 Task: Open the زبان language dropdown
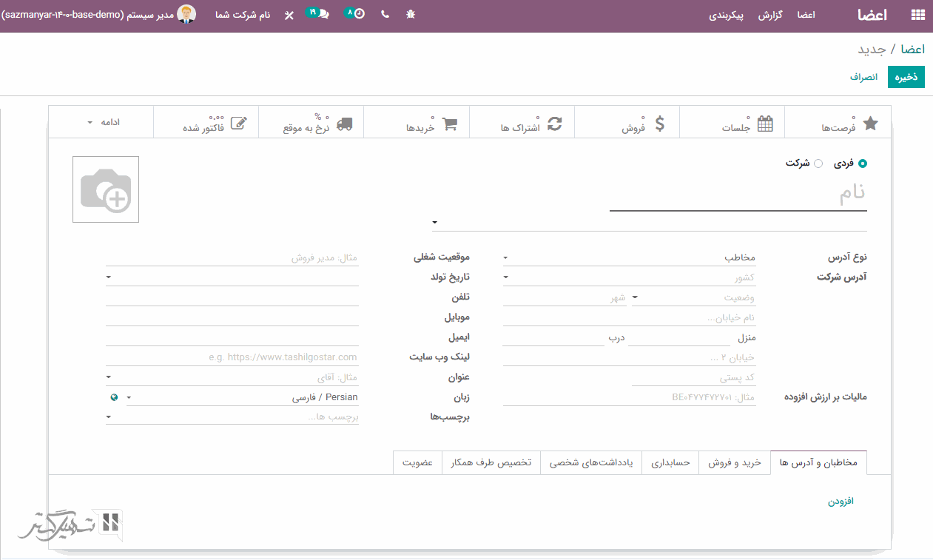244,398
